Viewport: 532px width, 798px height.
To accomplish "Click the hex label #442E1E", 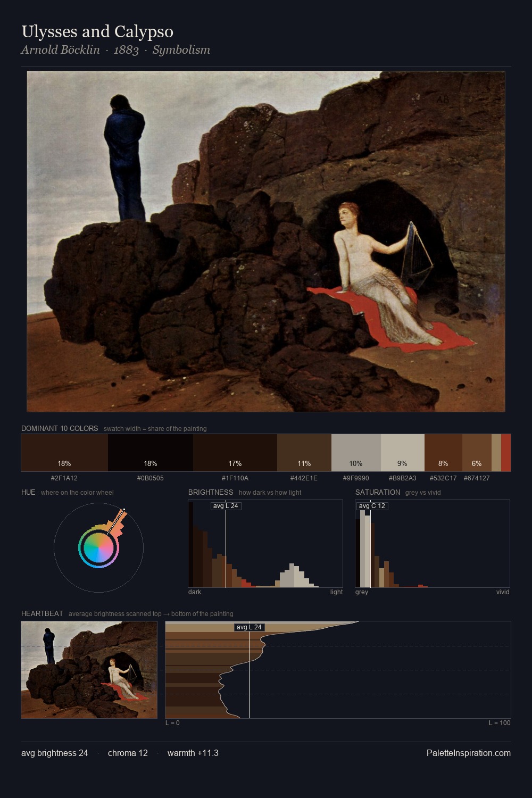I will (x=304, y=478).
